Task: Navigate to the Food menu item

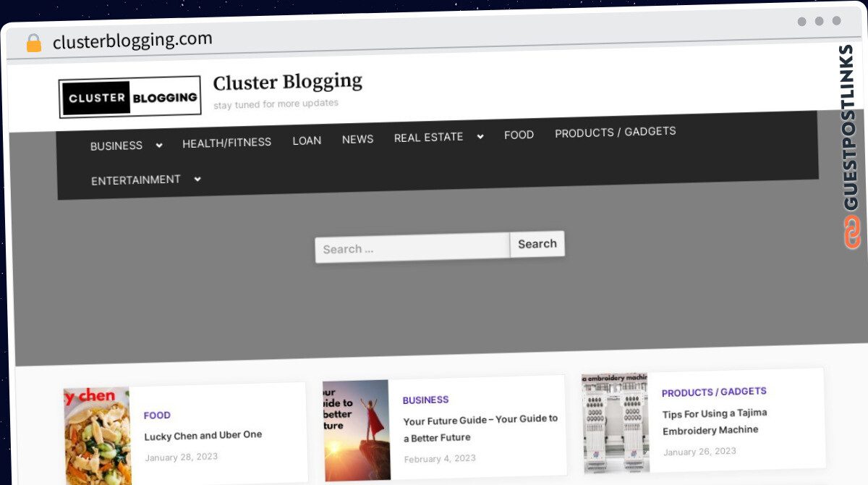Action: click(x=519, y=135)
